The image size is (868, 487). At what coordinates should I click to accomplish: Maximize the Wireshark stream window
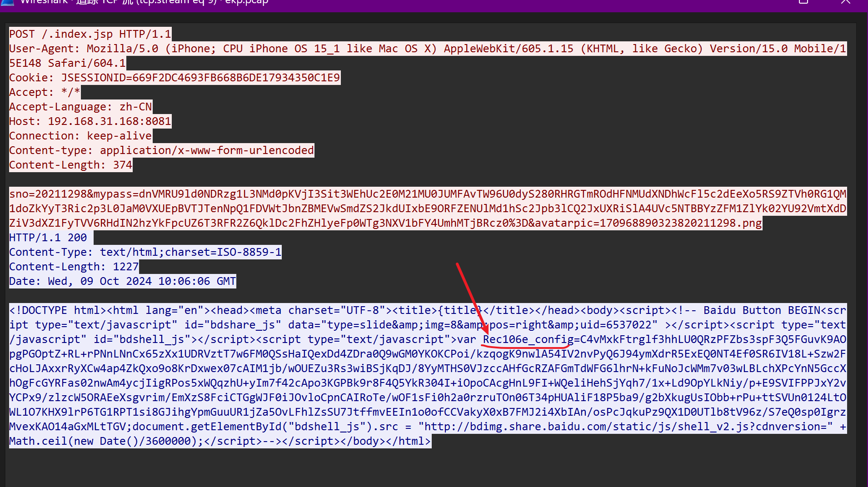coord(803,2)
